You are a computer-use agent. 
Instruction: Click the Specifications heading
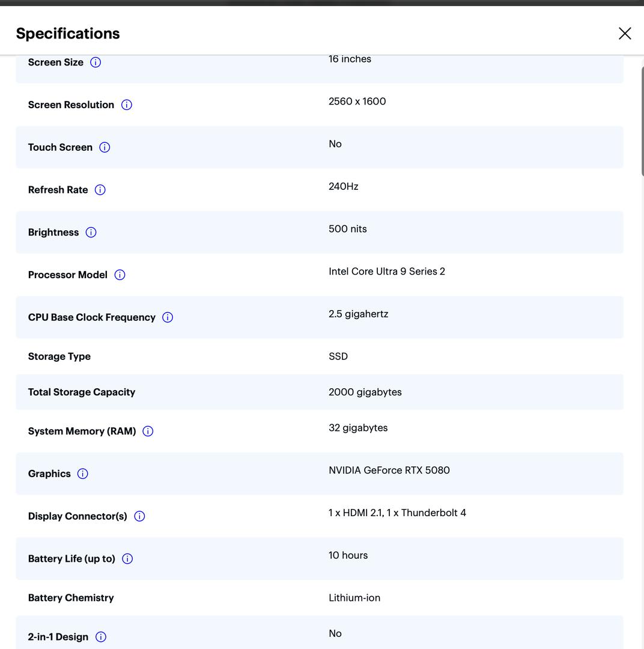tap(68, 34)
